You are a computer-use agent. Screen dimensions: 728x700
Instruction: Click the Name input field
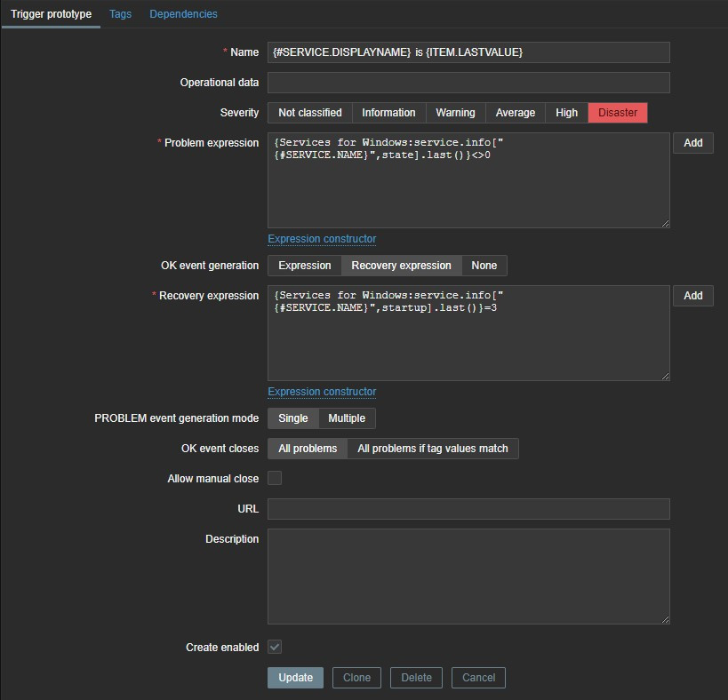coord(468,52)
